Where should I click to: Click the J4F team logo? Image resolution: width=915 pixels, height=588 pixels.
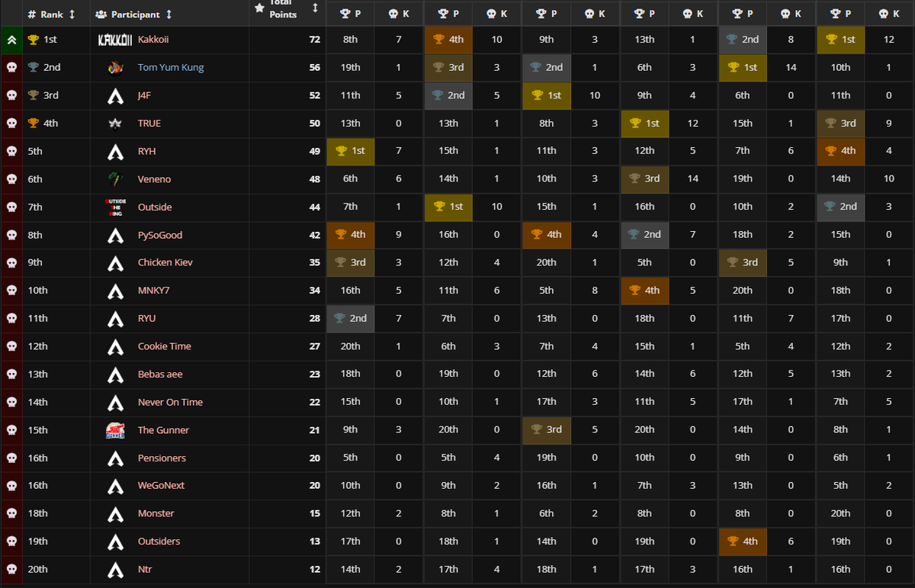[x=115, y=95]
